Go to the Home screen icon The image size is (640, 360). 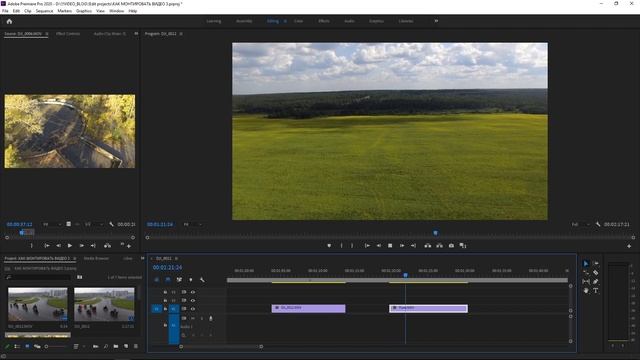point(9,21)
